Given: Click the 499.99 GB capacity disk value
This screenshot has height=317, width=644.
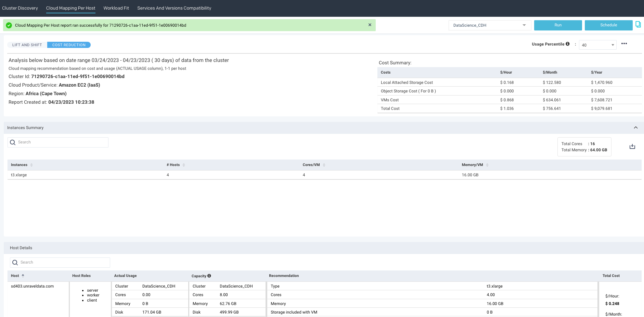Looking at the screenshot, I should pos(229,312).
